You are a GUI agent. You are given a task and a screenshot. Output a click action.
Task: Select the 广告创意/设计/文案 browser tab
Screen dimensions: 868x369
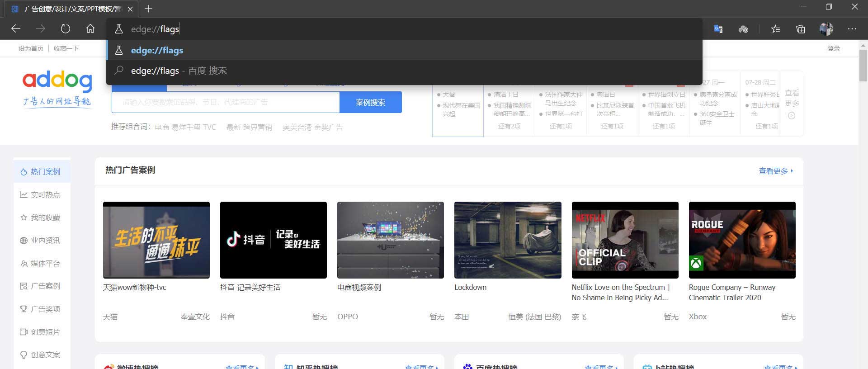(72, 9)
